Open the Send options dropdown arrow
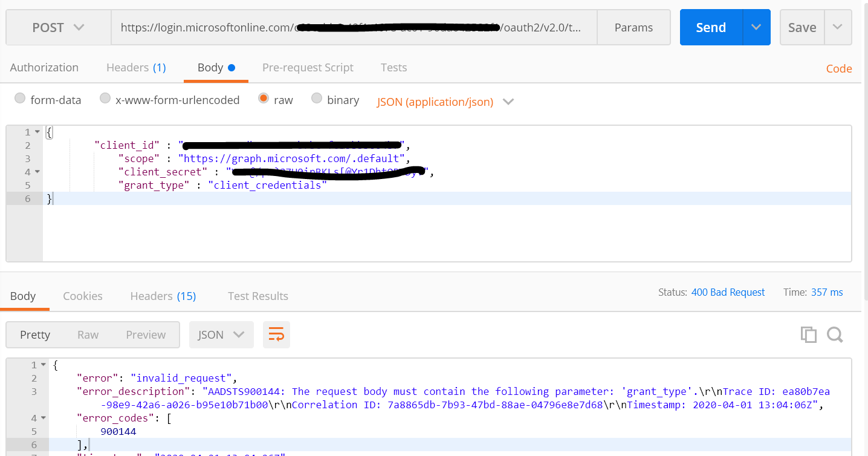This screenshot has width=868, height=456. (x=756, y=27)
